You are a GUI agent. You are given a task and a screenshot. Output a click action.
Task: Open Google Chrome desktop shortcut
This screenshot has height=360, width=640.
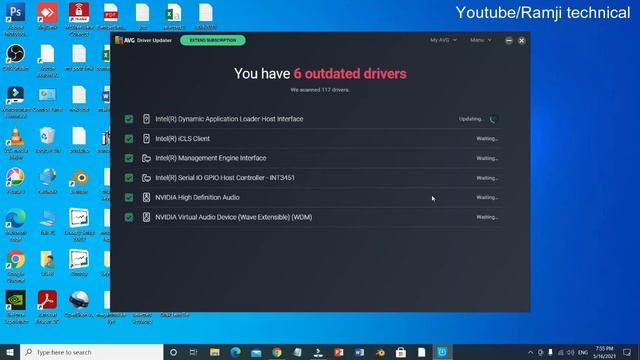click(x=16, y=266)
